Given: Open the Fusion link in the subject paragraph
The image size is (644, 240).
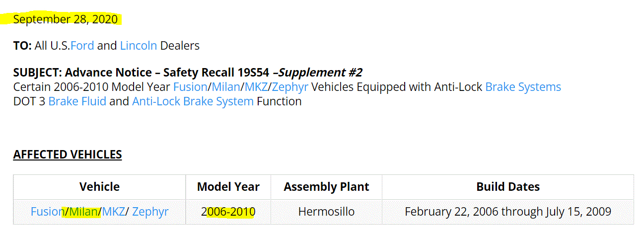Looking at the screenshot, I should pyautogui.click(x=190, y=87).
